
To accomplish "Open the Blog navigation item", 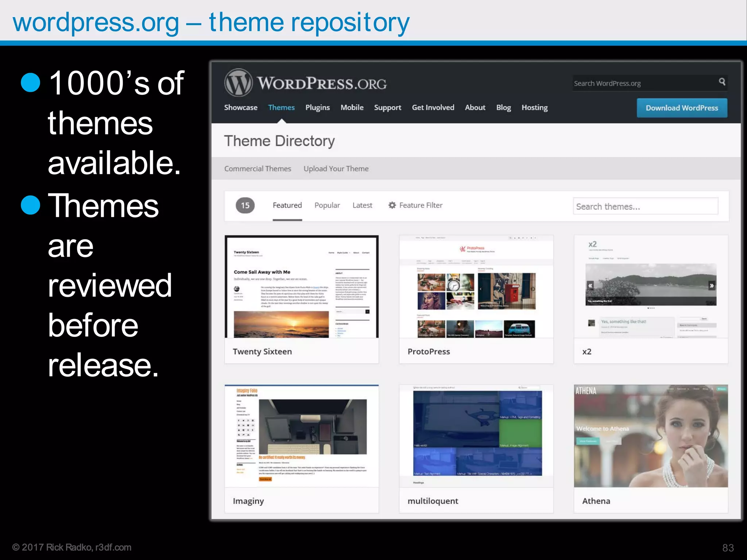I will click(503, 108).
